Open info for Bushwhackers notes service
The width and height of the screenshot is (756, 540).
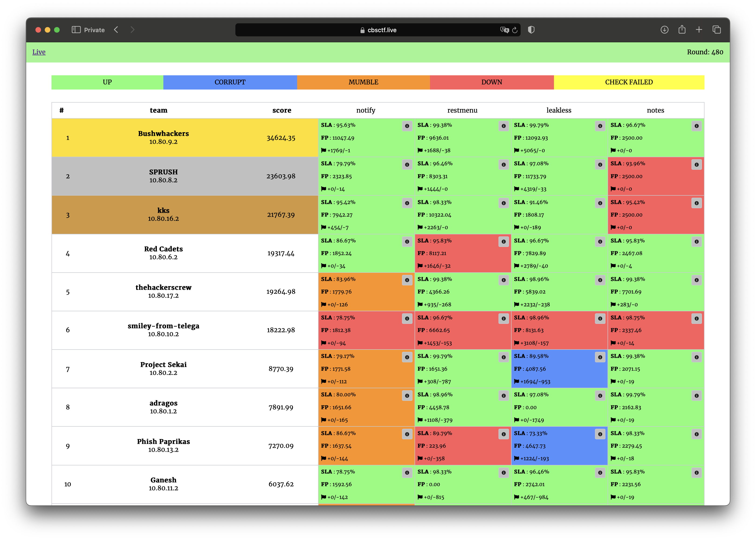tap(697, 126)
